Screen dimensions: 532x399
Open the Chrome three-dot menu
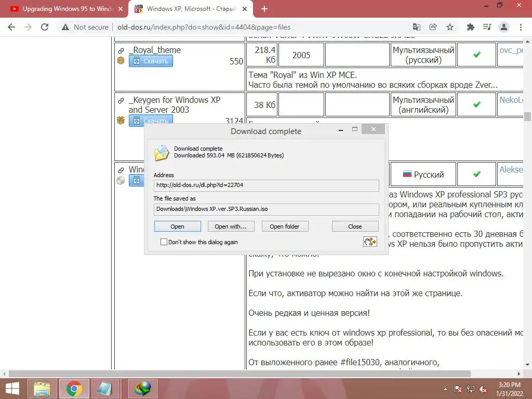point(521,27)
